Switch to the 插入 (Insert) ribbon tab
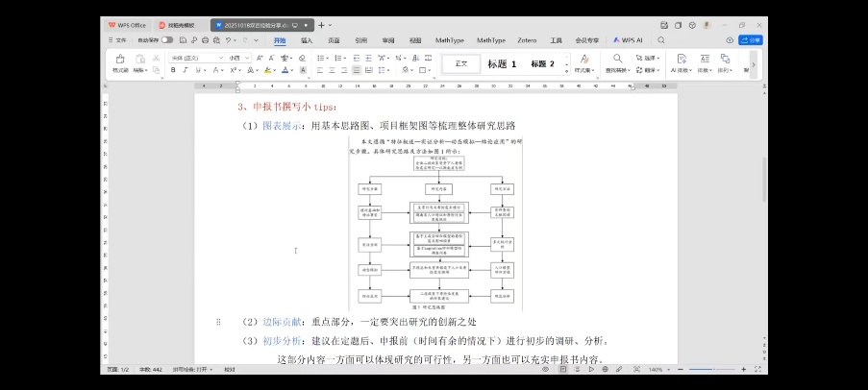Image resolution: width=868 pixels, height=390 pixels. [307, 40]
